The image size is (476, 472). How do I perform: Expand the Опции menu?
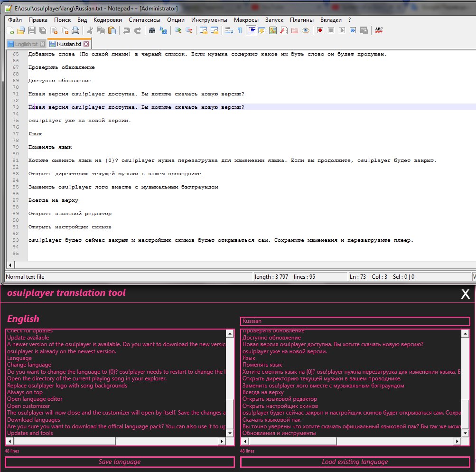[x=176, y=20]
